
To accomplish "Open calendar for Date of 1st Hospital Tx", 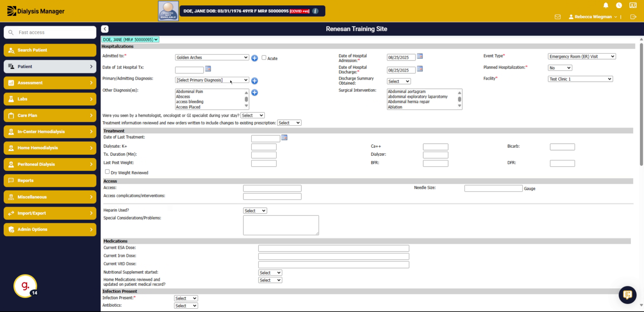I will tap(208, 69).
